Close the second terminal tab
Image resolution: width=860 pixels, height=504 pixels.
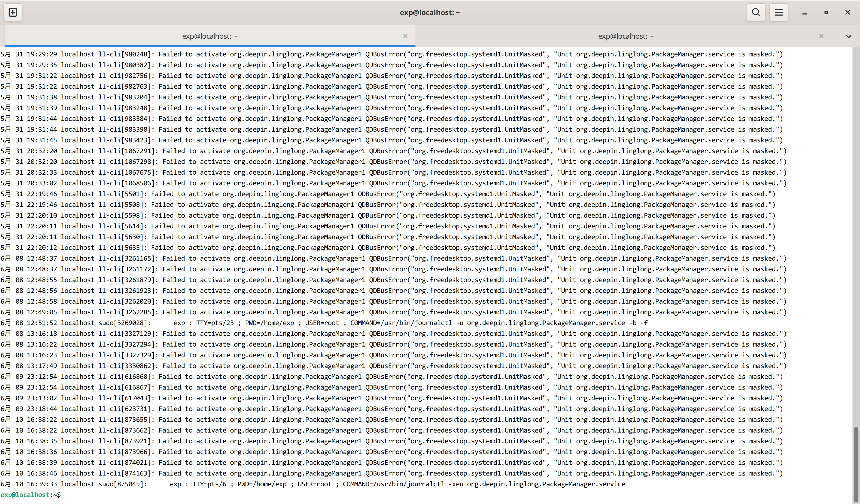[821, 36]
